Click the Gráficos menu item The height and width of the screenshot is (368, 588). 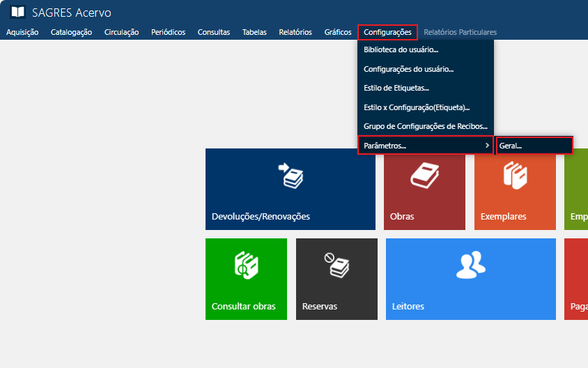pyautogui.click(x=338, y=32)
